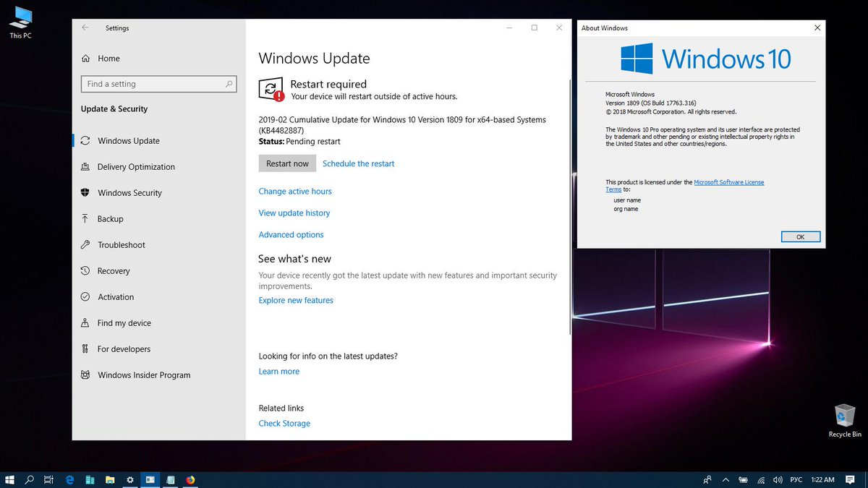Open the volume control in the tray

click(778, 479)
